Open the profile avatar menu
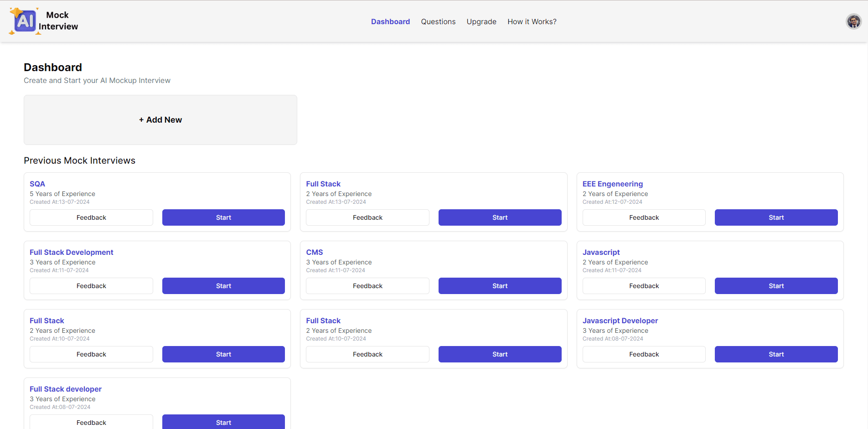 pos(853,21)
